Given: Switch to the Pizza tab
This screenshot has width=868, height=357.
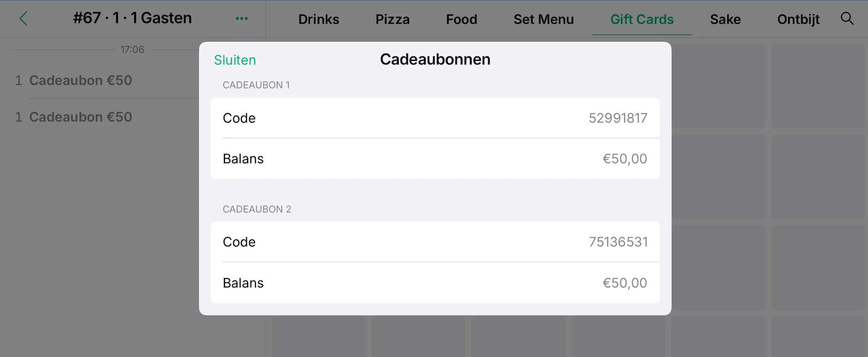Looking at the screenshot, I should pos(392,19).
